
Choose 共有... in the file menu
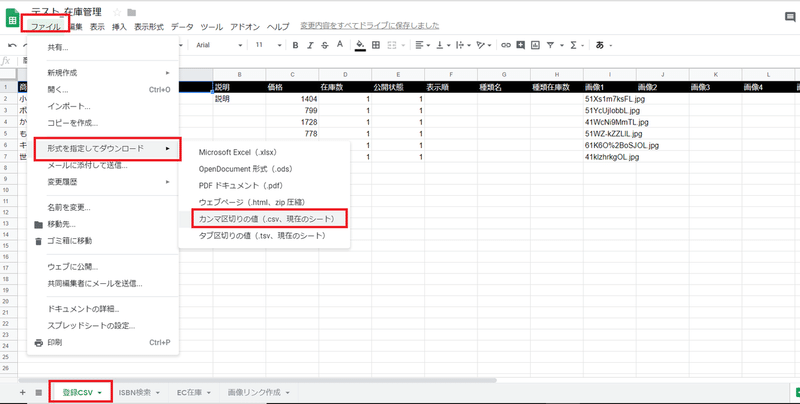[x=103, y=47]
